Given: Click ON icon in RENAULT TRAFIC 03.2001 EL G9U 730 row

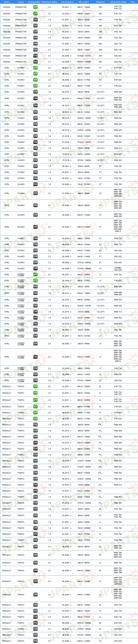Looking at the screenshot, I should (x=35, y=605).
